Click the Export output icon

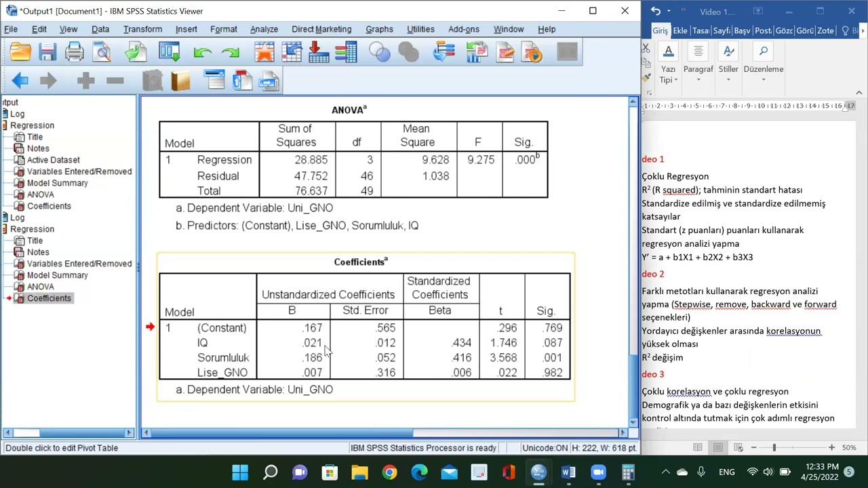135,52
